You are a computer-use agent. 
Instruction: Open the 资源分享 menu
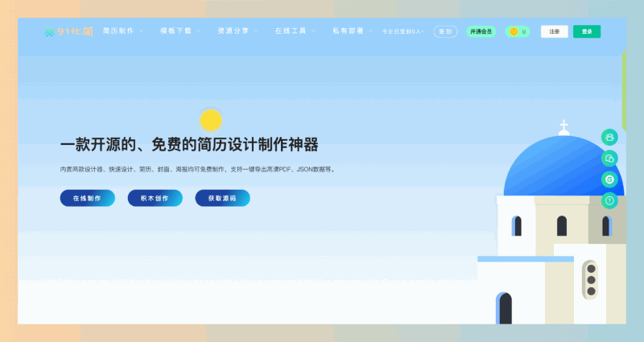pos(233,31)
